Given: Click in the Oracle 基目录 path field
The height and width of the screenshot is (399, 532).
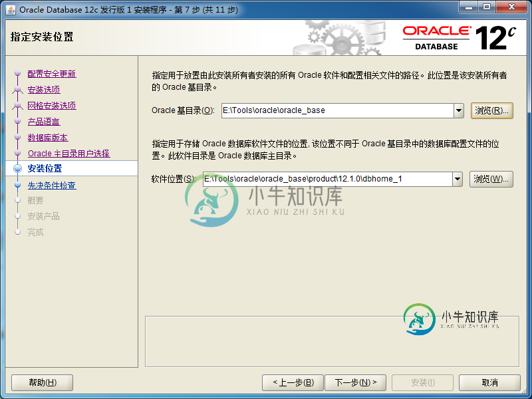Looking at the screenshot, I should coord(338,110).
